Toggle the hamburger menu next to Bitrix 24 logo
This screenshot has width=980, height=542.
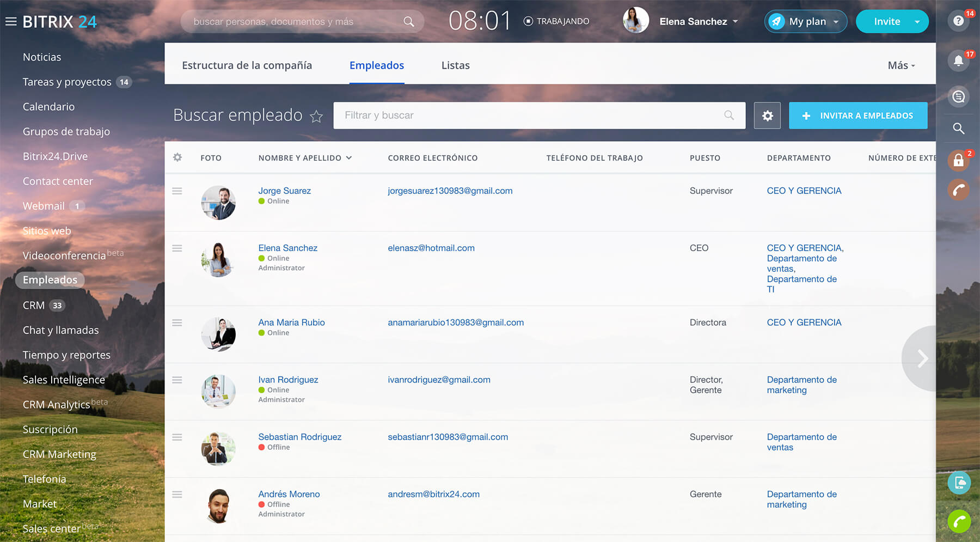(11, 22)
